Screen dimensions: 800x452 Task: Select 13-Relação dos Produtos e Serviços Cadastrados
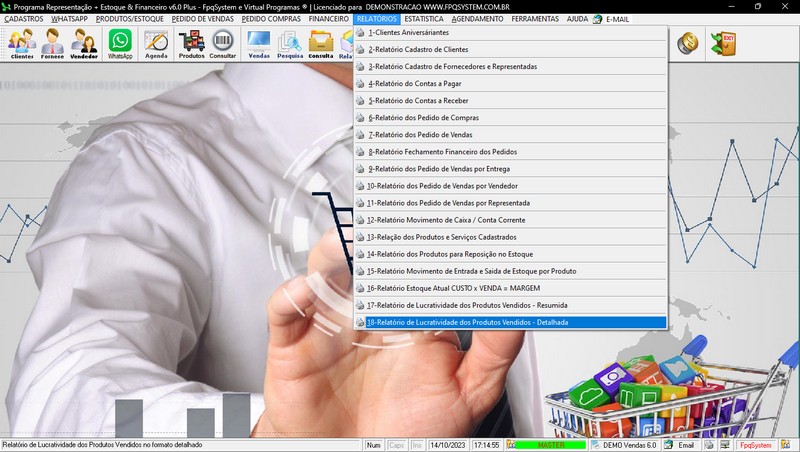510,237
